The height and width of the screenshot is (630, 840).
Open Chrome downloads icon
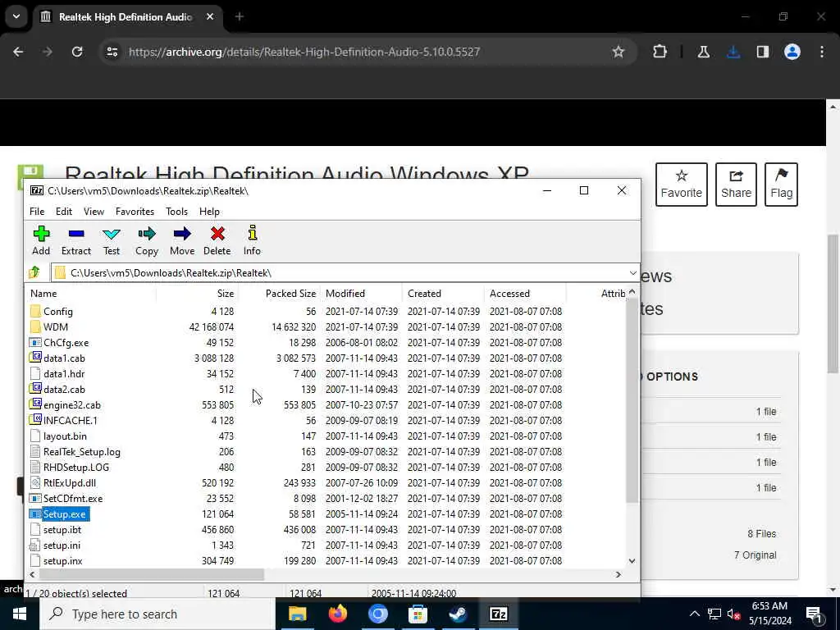click(x=733, y=52)
